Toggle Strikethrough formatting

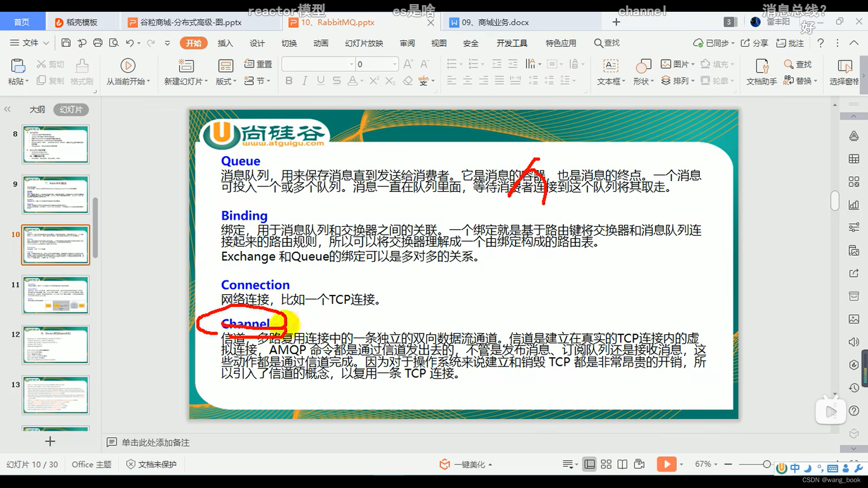pyautogui.click(x=336, y=80)
